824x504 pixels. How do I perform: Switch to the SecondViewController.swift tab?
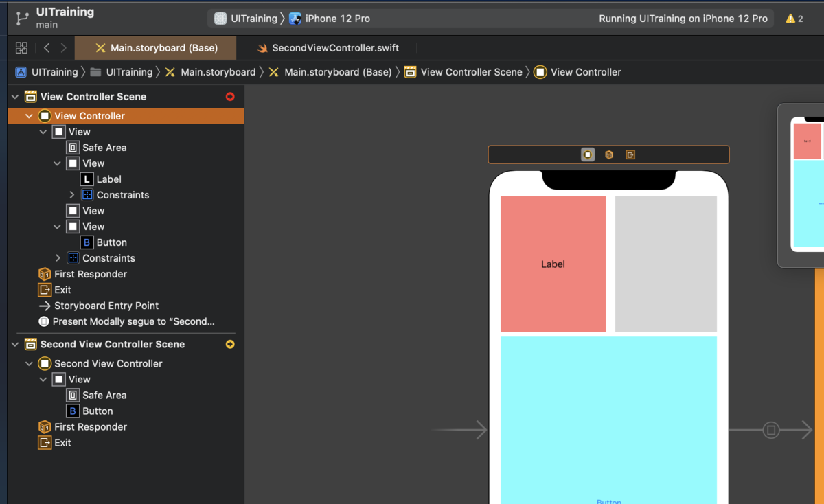(328, 48)
